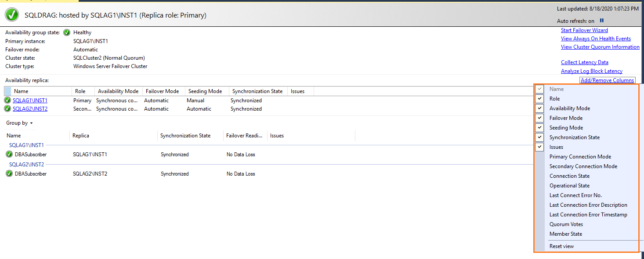This screenshot has width=644, height=259.
Task: Sort replicas by Failover Mode column header
Action: pos(163,91)
